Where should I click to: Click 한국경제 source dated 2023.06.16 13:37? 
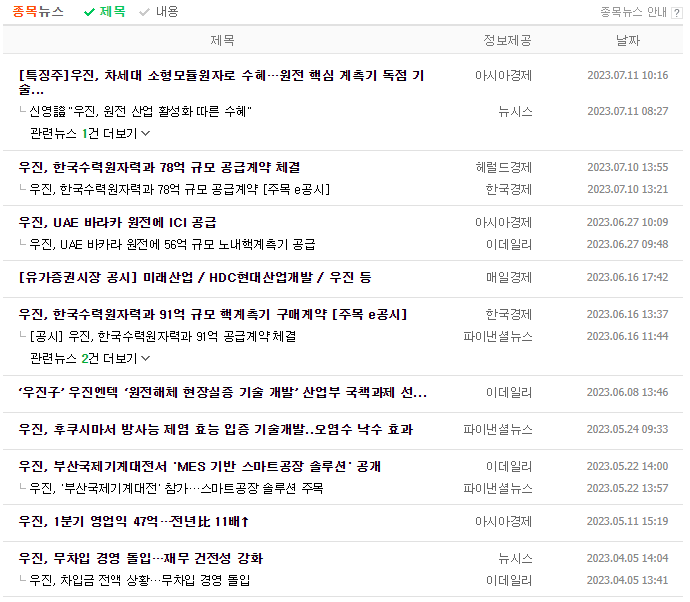(509, 314)
